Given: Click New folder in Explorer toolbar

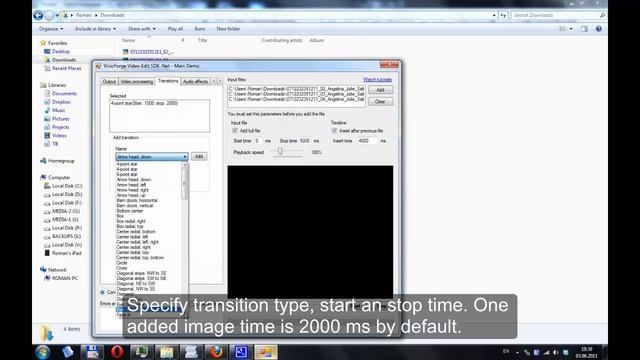Looking at the screenshot, I should pyautogui.click(x=228, y=29).
